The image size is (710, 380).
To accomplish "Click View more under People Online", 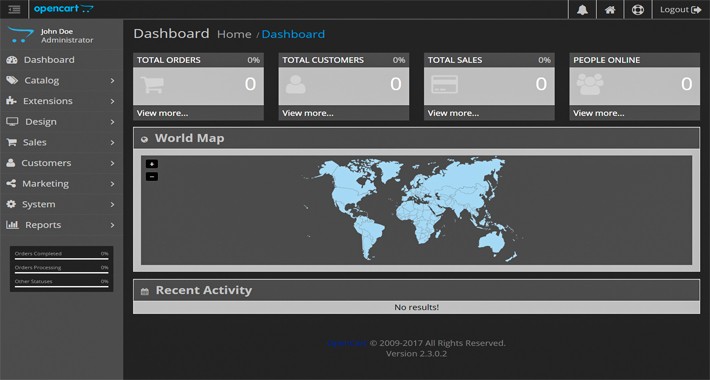I will tap(598, 113).
